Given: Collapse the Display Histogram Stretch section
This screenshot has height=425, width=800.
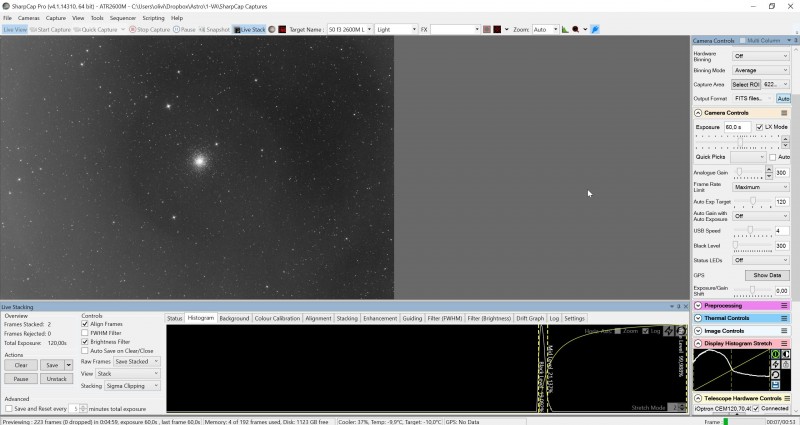Looking at the screenshot, I should coord(698,344).
